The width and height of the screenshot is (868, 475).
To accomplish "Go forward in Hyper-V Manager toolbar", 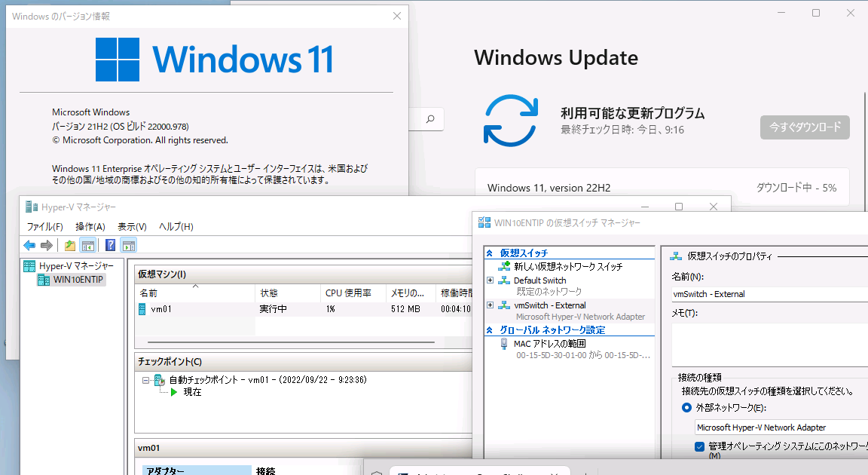I will click(x=47, y=245).
